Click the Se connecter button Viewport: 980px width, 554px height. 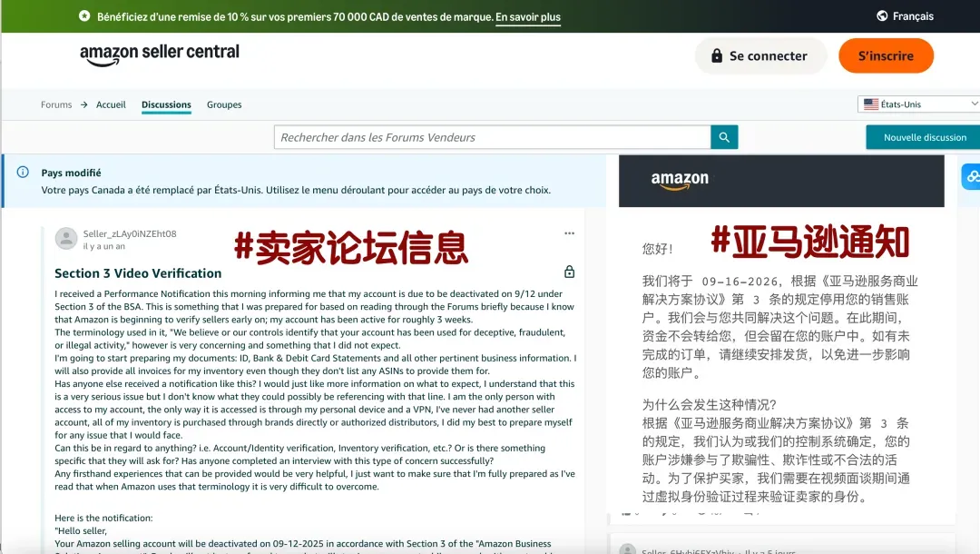(760, 55)
